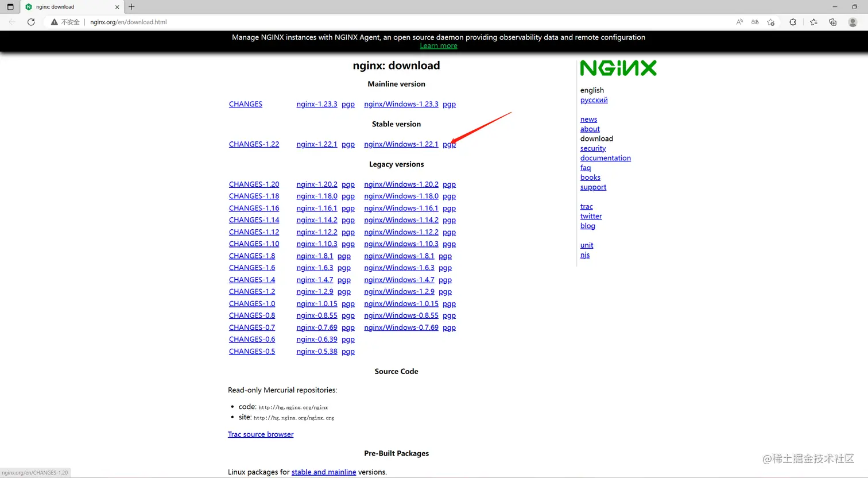
Task: Open CHANGES-1.10 link
Action: [254, 244]
